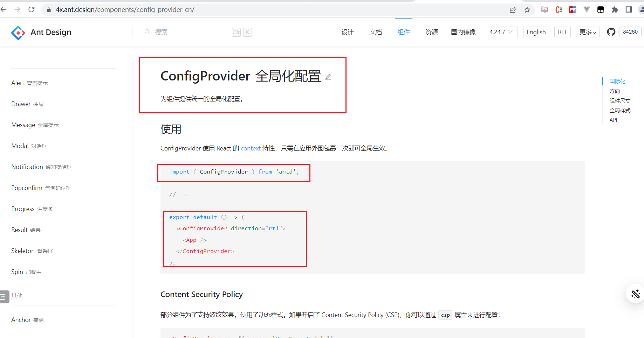This screenshot has height=338, width=644.
Task: Click the edit pencil icon beside ConfigProvider title
Action: [328, 77]
